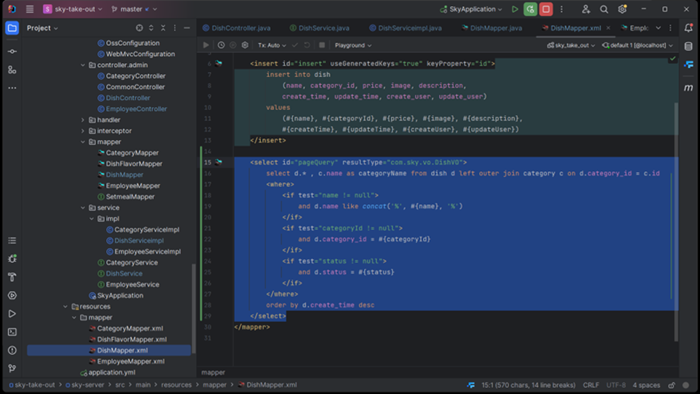
Task: Click the gutter navigation icon on line 6
Action: pyautogui.click(x=219, y=63)
